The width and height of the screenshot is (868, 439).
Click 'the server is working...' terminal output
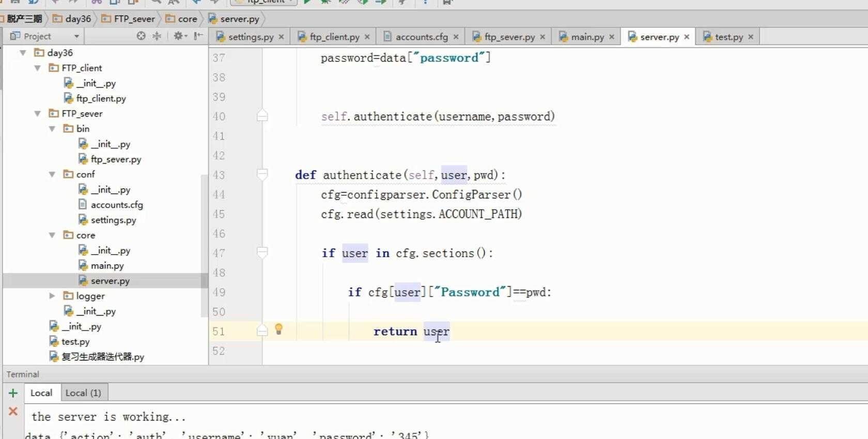click(109, 417)
